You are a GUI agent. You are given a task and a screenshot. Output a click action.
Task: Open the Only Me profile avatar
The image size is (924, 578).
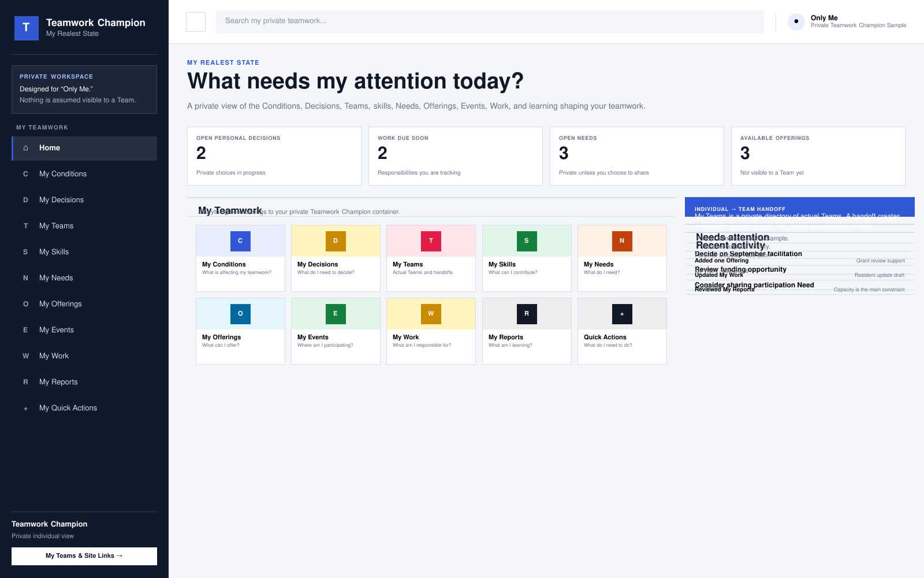coord(796,21)
